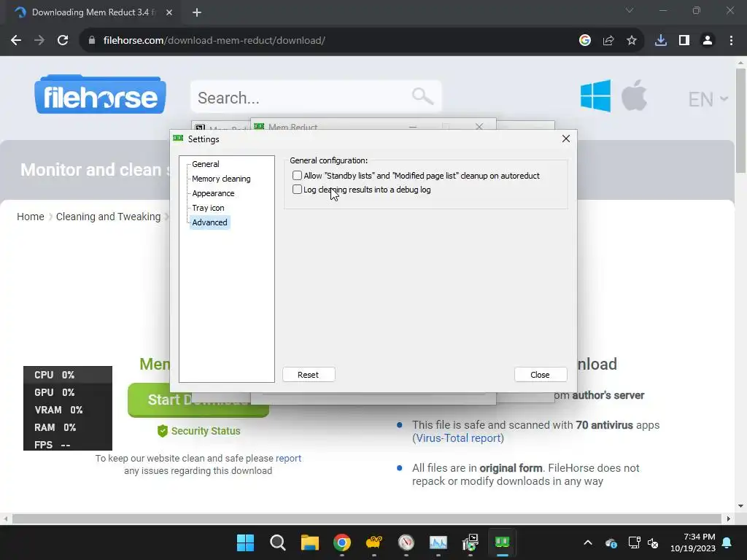747x560 pixels.
Task: Open the round gauge taskbar app
Action: click(x=406, y=542)
